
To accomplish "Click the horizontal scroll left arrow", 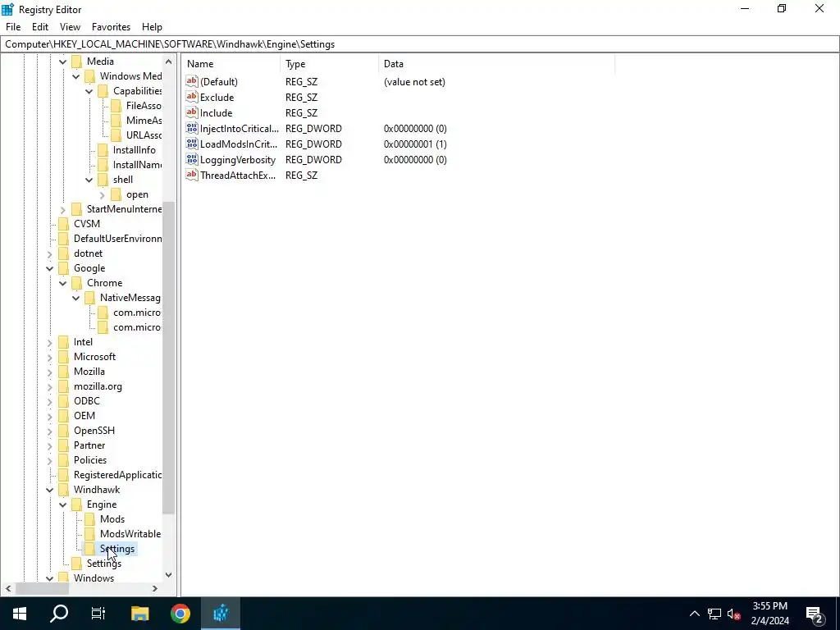I will [x=8, y=588].
